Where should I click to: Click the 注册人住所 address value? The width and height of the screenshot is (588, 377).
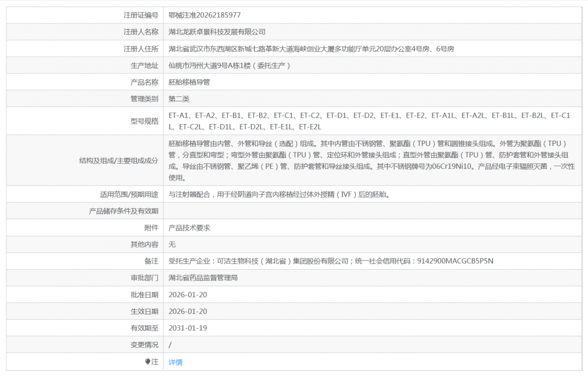pos(311,49)
